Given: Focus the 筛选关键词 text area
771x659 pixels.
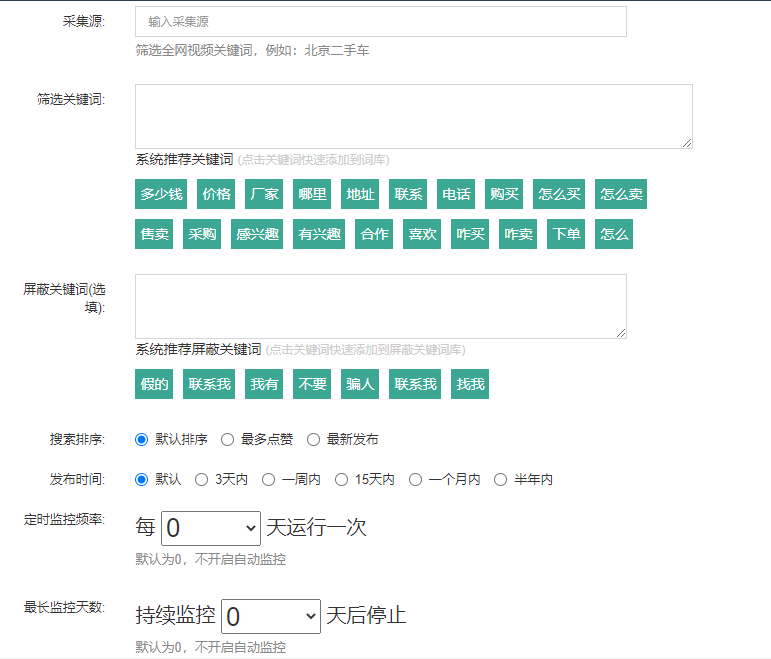Looking at the screenshot, I should tap(414, 117).
